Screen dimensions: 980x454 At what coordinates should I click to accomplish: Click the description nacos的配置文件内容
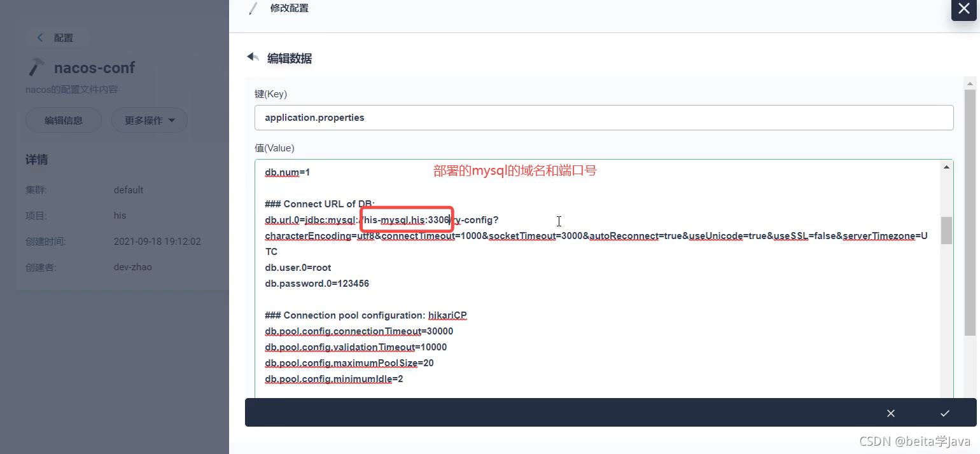click(x=72, y=90)
